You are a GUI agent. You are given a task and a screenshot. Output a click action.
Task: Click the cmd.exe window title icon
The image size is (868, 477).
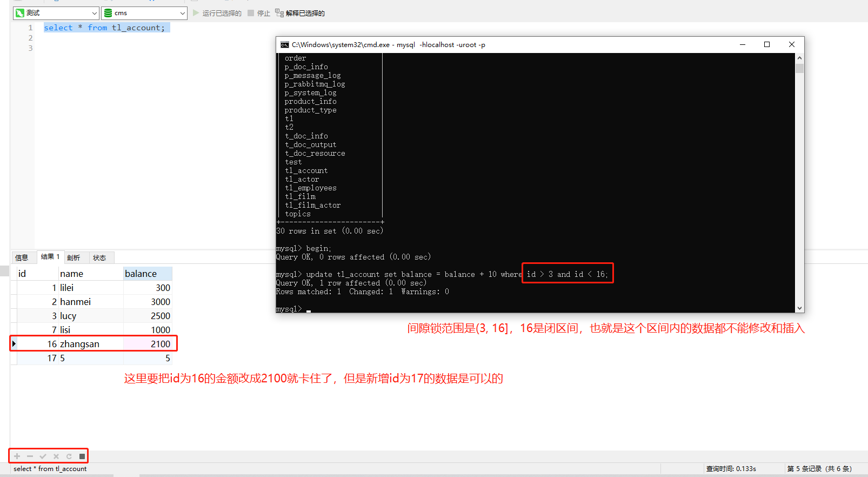pyautogui.click(x=284, y=45)
